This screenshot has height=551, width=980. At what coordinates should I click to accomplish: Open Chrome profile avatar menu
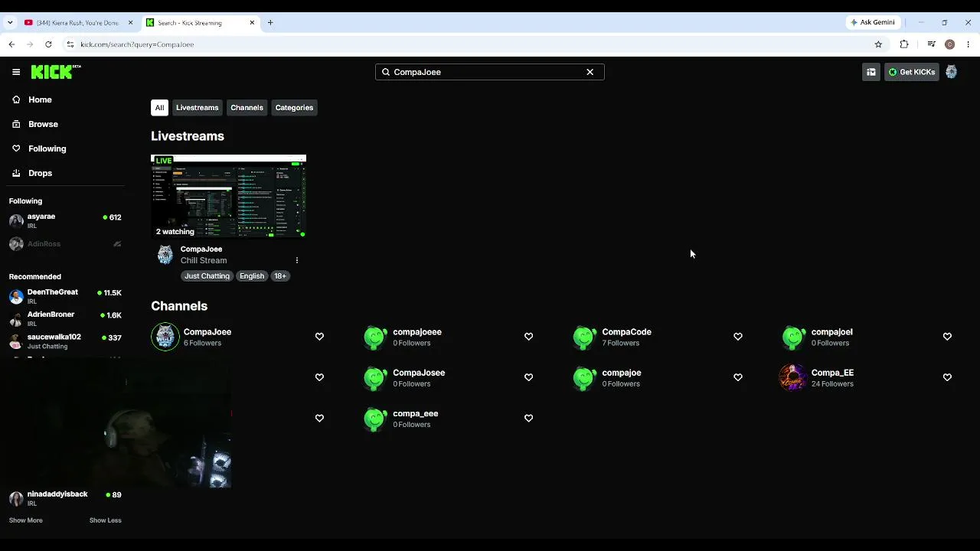(x=949, y=44)
